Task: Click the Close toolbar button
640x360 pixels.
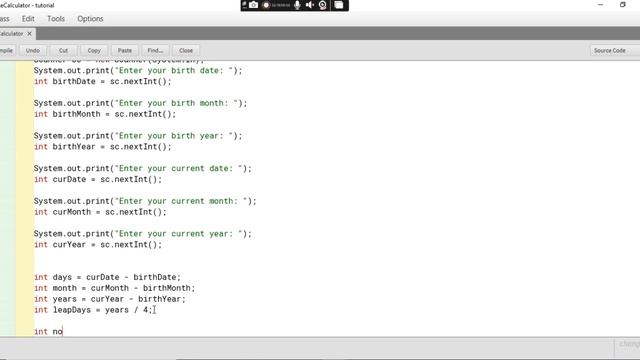Action: (x=186, y=51)
